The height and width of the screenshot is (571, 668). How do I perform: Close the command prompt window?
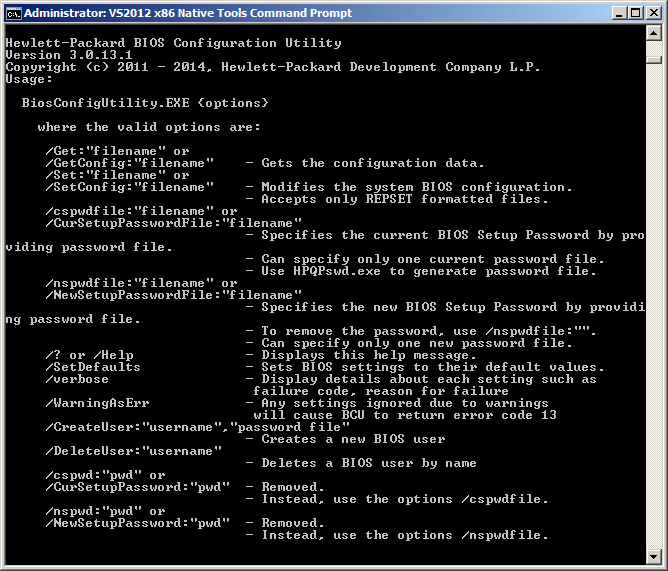(654, 13)
